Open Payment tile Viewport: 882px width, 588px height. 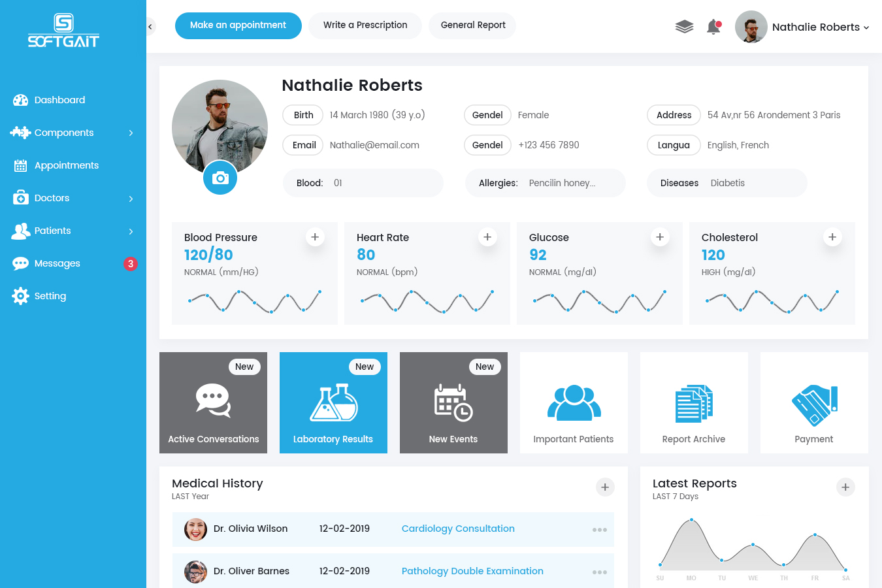point(814,402)
